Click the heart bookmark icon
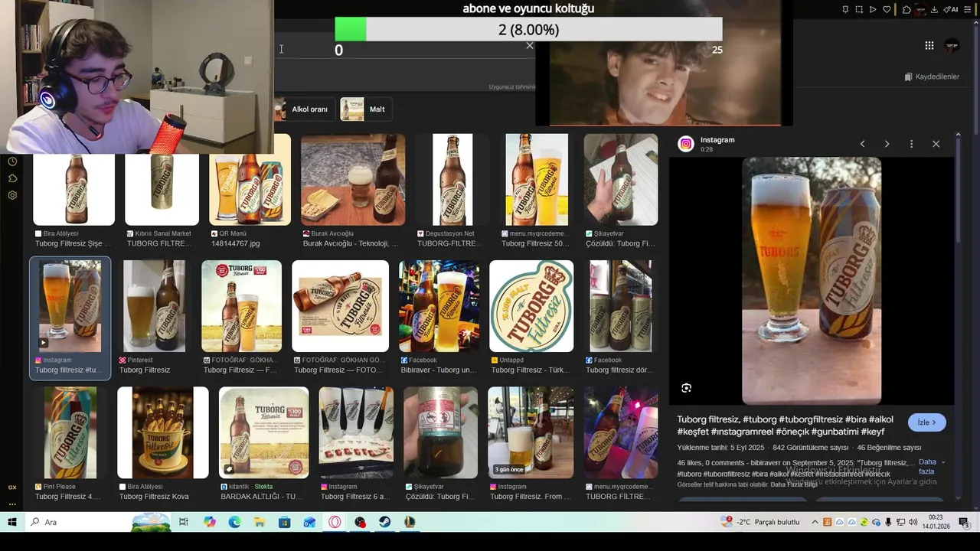The width and height of the screenshot is (980, 551). tap(887, 9)
